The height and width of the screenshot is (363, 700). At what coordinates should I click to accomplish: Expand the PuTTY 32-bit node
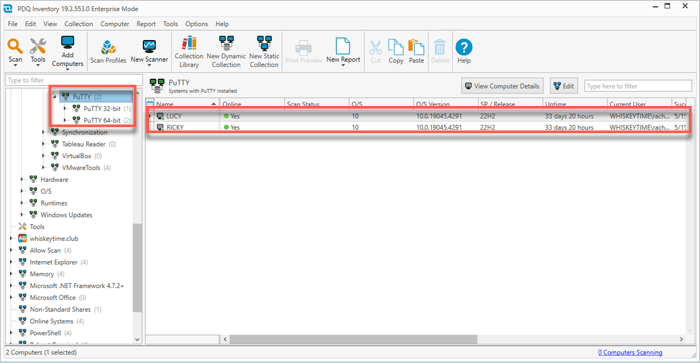point(65,108)
